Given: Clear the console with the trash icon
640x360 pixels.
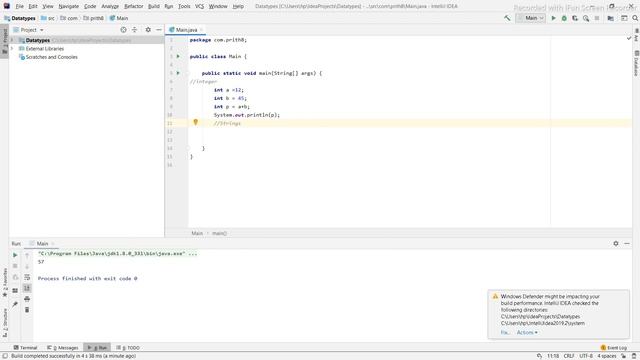Looking at the screenshot, I should pyautogui.click(x=27, y=310).
